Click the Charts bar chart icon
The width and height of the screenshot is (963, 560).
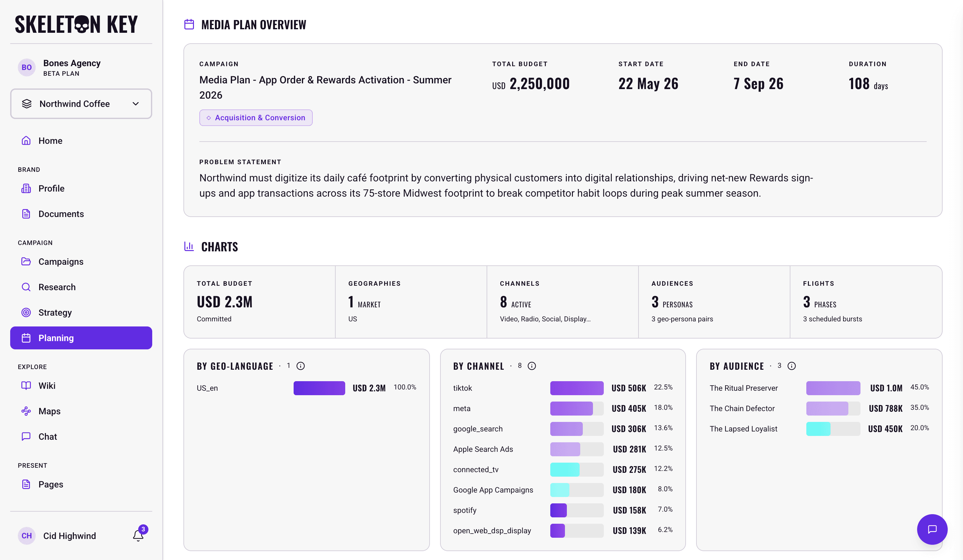coord(189,246)
